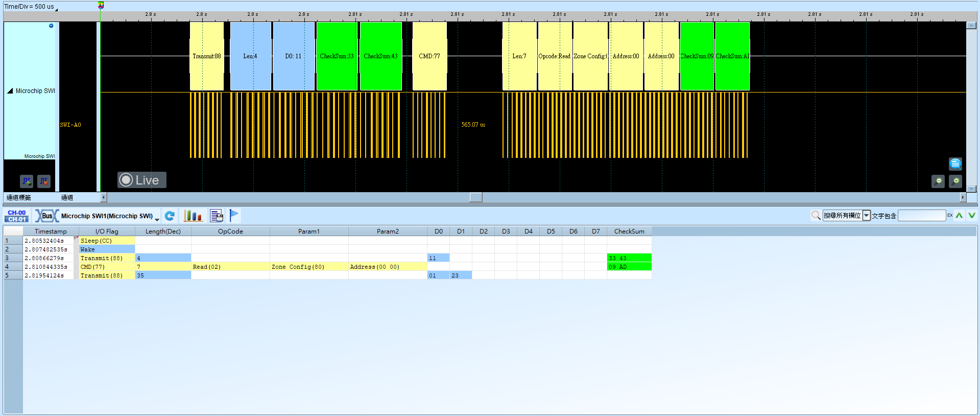
Task: Select the green checksum cell 33 43
Action: [629, 258]
